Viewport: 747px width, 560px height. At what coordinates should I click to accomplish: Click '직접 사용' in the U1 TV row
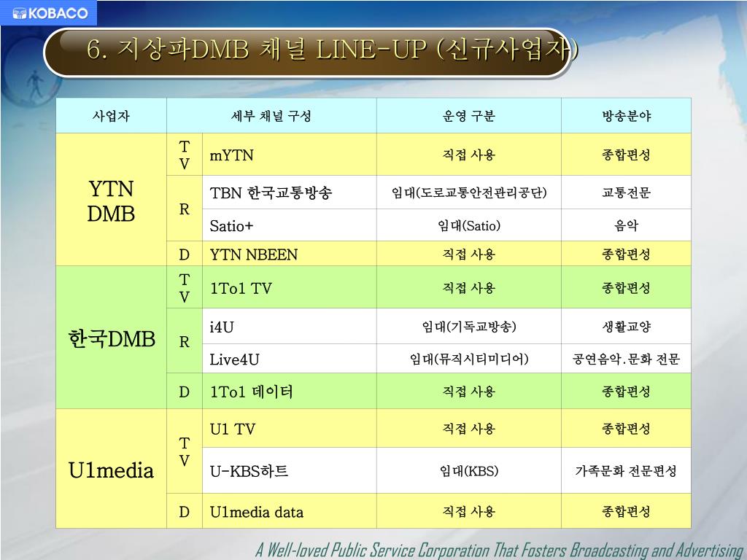(x=469, y=428)
